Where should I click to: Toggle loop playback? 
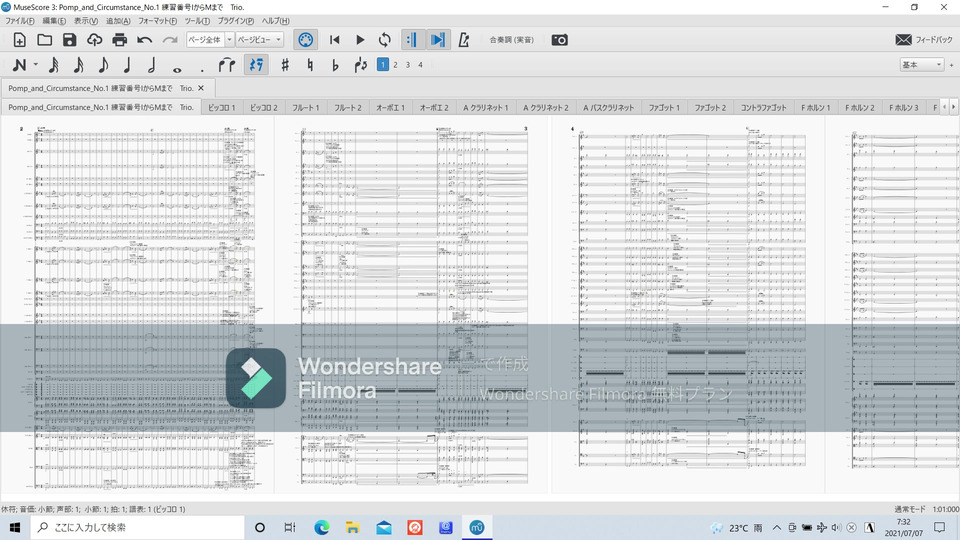tap(384, 40)
